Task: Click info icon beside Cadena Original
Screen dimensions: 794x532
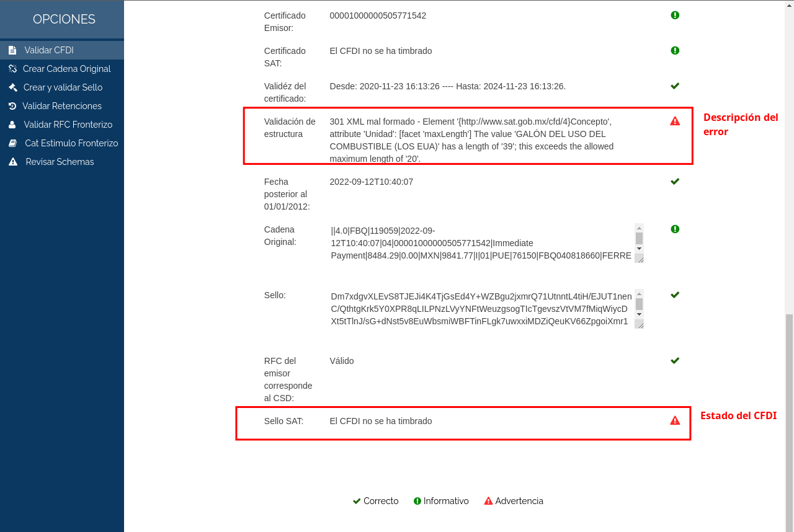Action: (675, 229)
